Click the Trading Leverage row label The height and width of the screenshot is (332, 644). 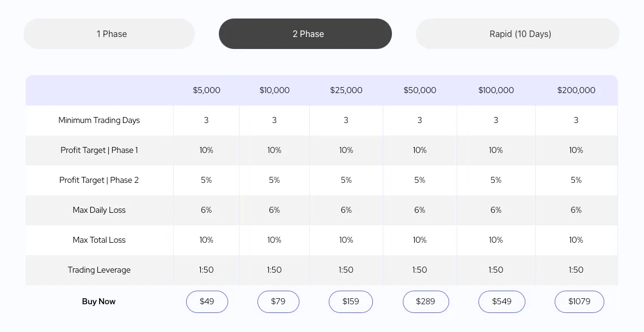(99, 270)
